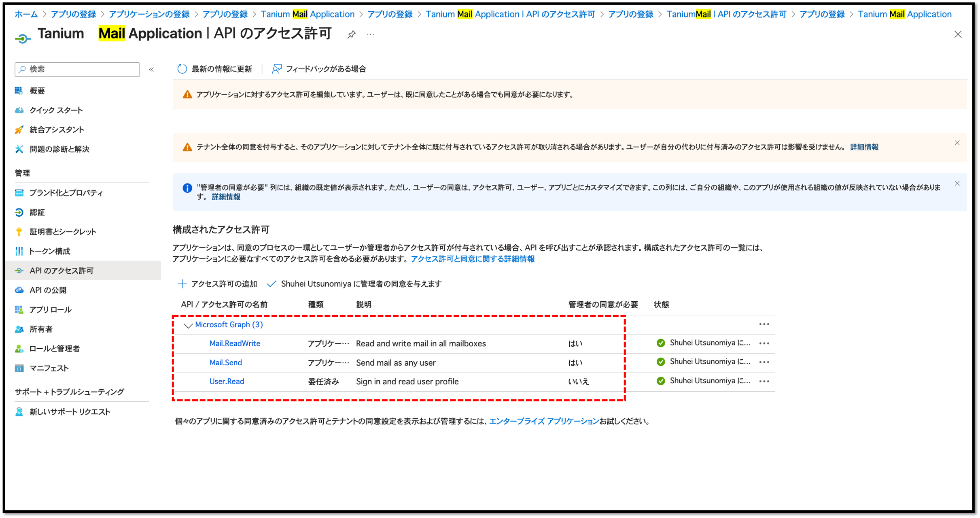Navigate to ホーム in the breadcrumb
Viewport: 980px width, 518px height.
coord(25,14)
